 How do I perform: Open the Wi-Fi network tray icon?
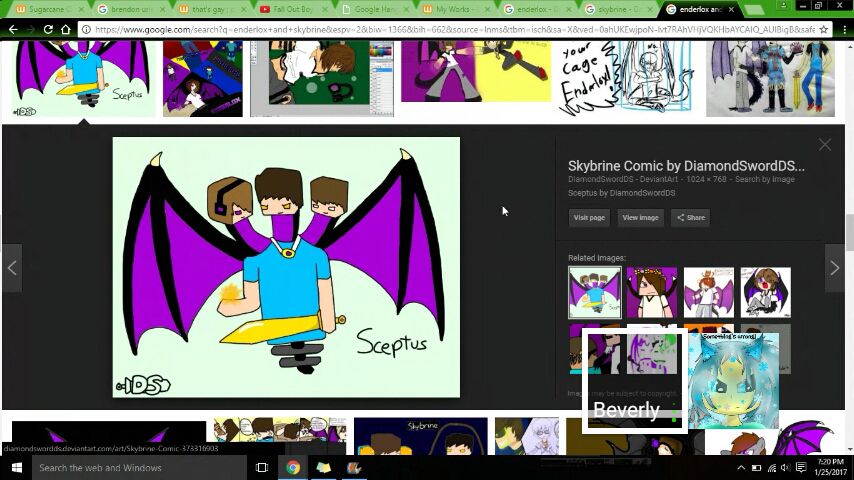772,467
